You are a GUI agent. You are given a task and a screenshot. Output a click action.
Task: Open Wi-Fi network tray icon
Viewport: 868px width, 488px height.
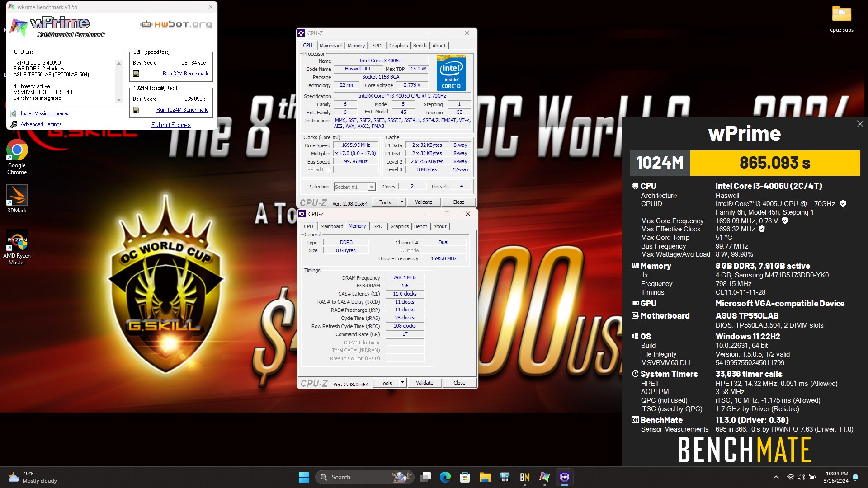click(790, 477)
